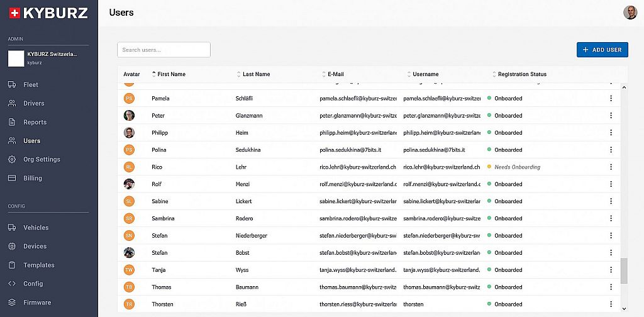Click the Devices chip icon
This screenshot has width=644, height=317.
(x=11, y=247)
